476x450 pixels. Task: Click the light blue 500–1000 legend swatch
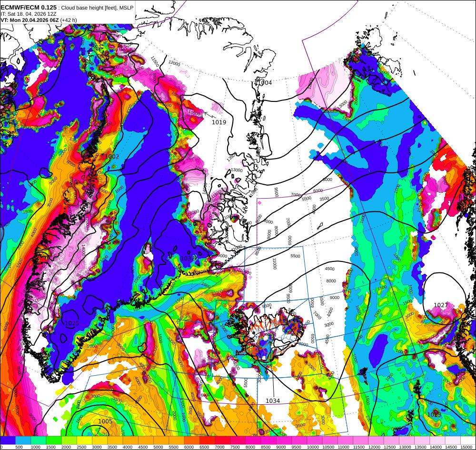tap(23, 440)
